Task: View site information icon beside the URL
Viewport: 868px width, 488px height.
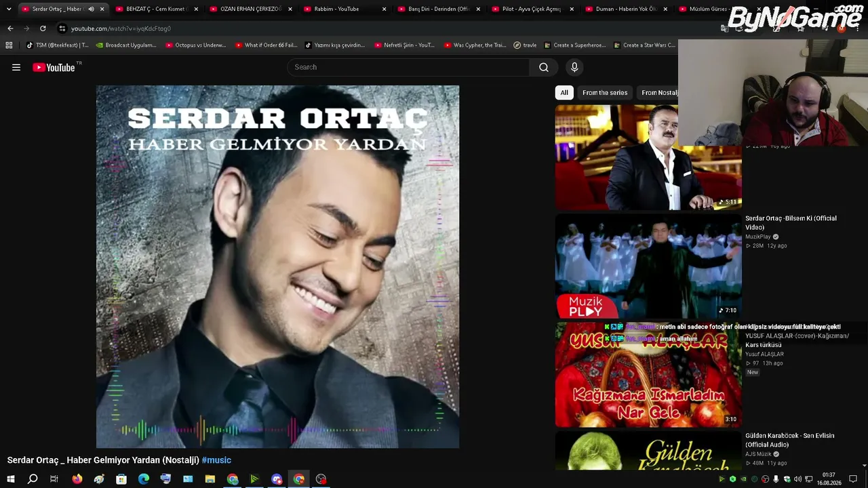Action: (x=62, y=28)
